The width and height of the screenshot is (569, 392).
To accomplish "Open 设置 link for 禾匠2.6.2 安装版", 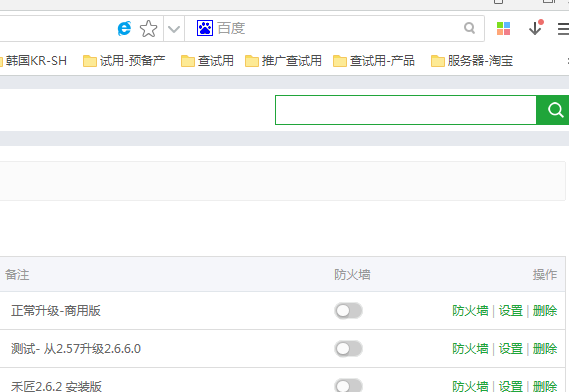I will pyautogui.click(x=511, y=386).
